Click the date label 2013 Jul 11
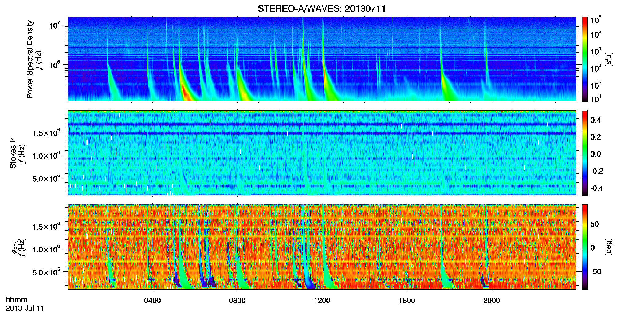 [x=25, y=308]
